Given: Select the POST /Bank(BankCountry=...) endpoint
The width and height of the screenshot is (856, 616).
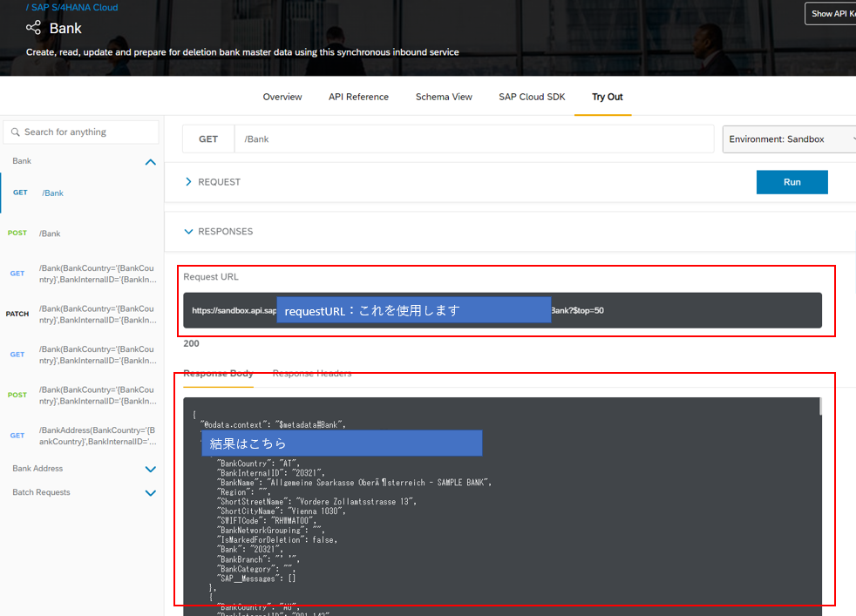Looking at the screenshot, I should pos(82,395).
